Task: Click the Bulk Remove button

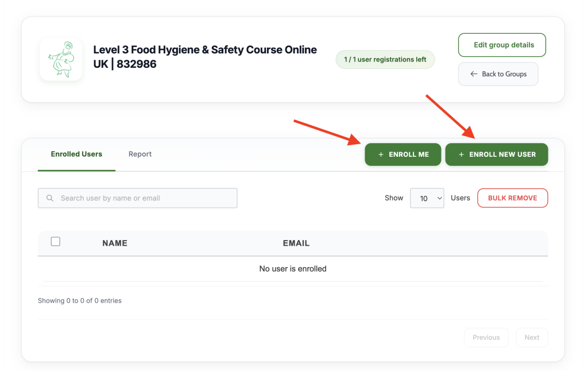Action: click(x=512, y=198)
